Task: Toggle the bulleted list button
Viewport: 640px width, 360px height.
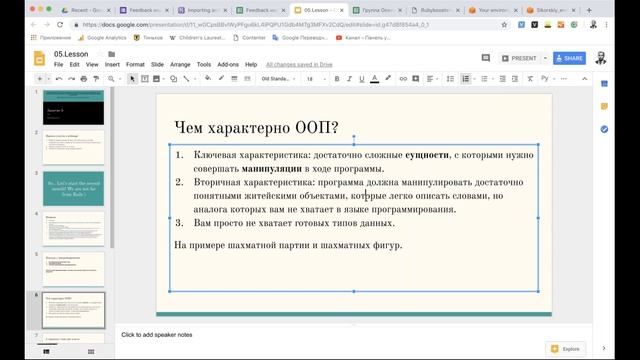Action: (484, 79)
